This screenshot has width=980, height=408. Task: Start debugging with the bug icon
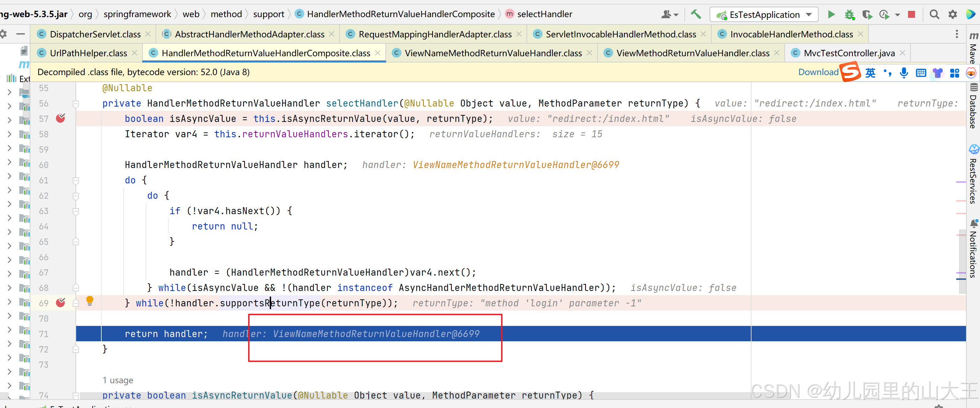coord(850,14)
